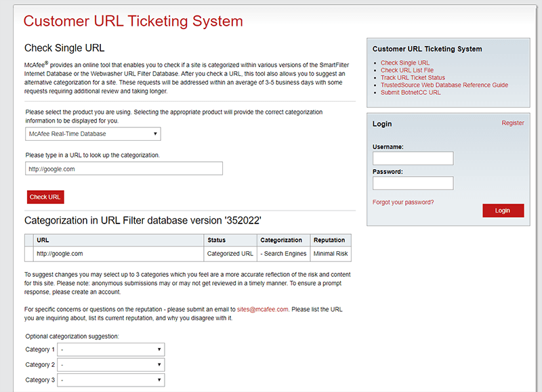Open the TrustedSource Web Database Reference Guide link
This screenshot has height=392, width=542.
point(444,85)
